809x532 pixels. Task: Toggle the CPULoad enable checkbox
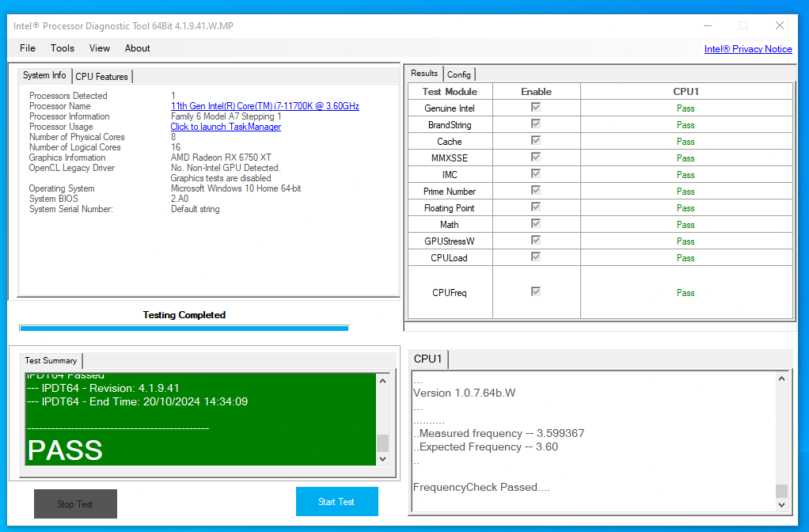click(x=536, y=256)
